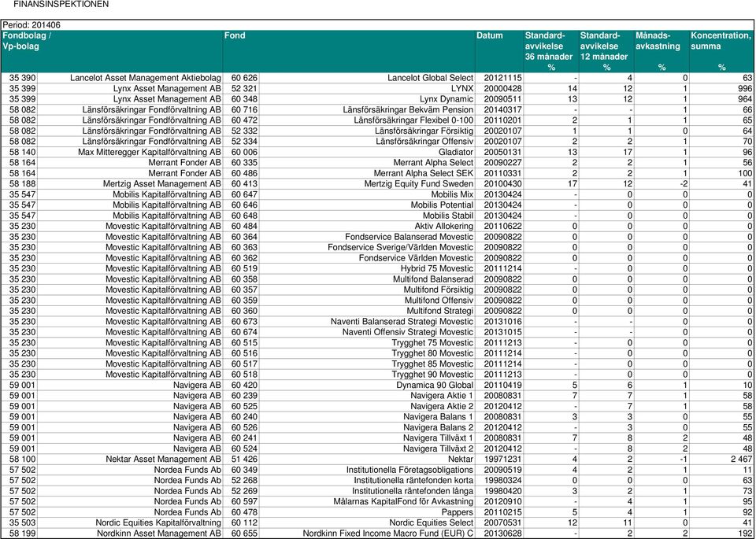Click Mertzig Equity Fund Sweden cell
The height and width of the screenshot is (539, 756).
366,184
